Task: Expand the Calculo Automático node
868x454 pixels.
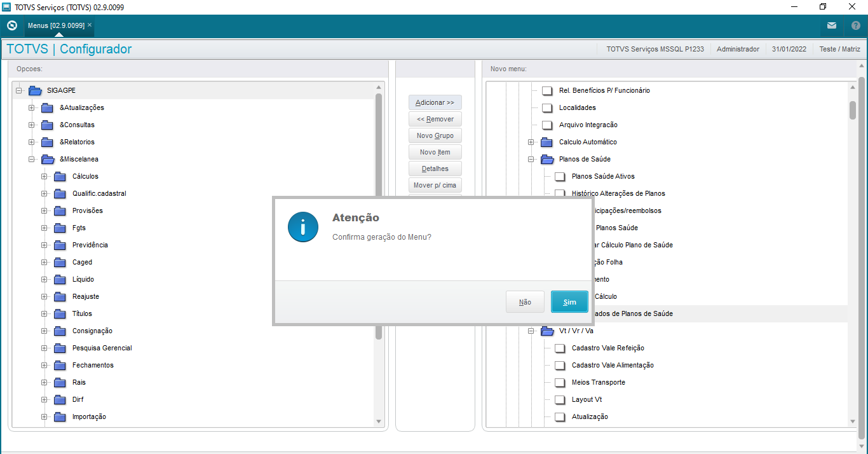Action: click(x=531, y=142)
